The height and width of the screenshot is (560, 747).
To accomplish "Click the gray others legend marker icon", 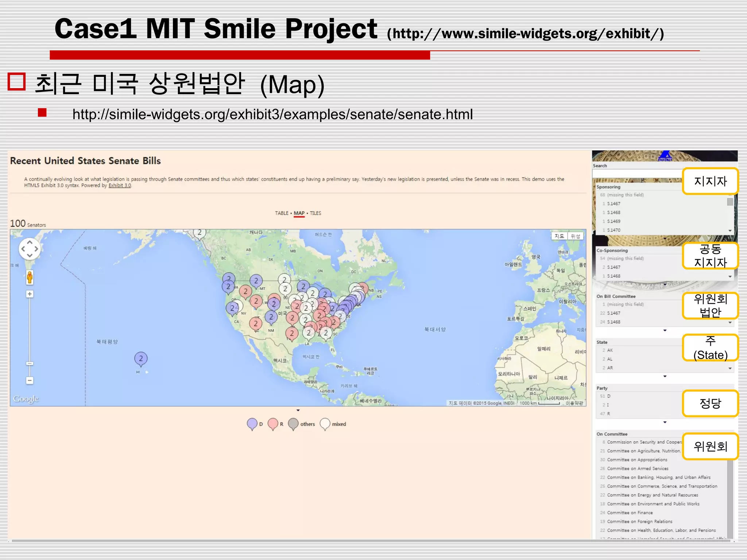I will coord(293,424).
